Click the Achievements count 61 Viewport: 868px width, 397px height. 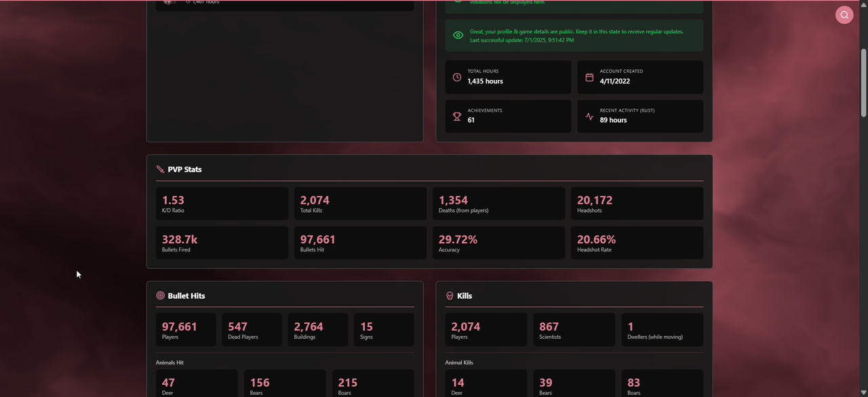pyautogui.click(x=471, y=120)
